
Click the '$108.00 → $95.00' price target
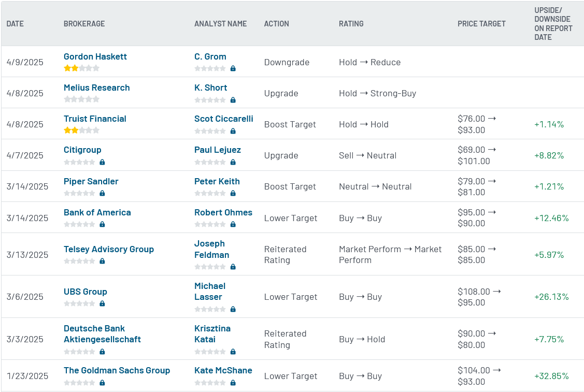(479, 297)
